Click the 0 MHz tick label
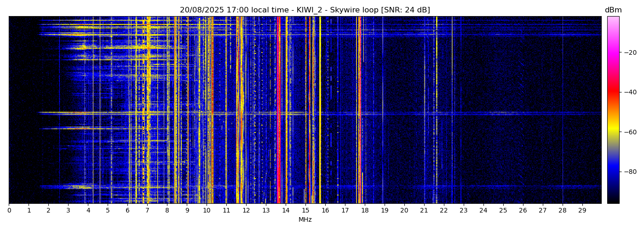Image resolution: width=644 pixels, height=230 pixels. (x=9, y=211)
